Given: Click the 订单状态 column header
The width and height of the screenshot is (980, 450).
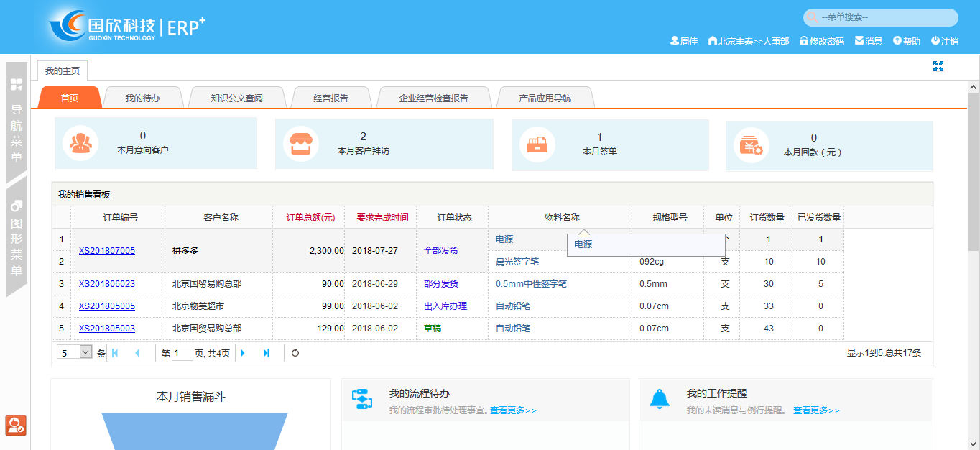Looking at the screenshot, I should 454,217.
